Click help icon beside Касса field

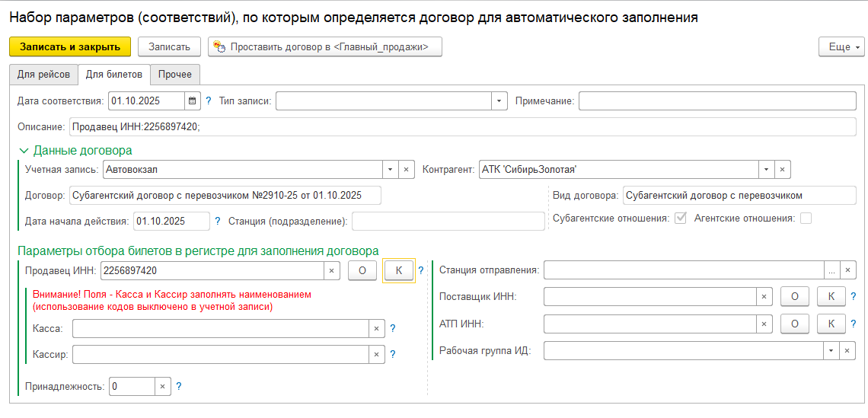point(393,328)
